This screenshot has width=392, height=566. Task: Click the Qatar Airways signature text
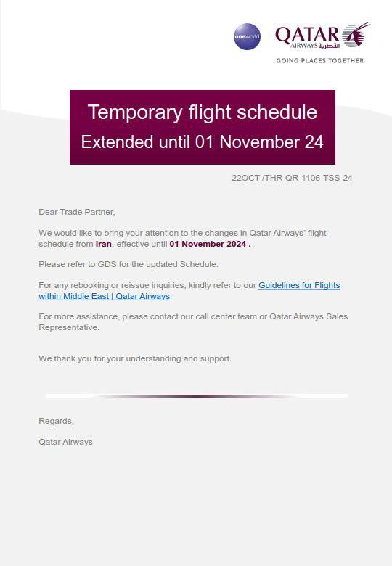(65, 442)
